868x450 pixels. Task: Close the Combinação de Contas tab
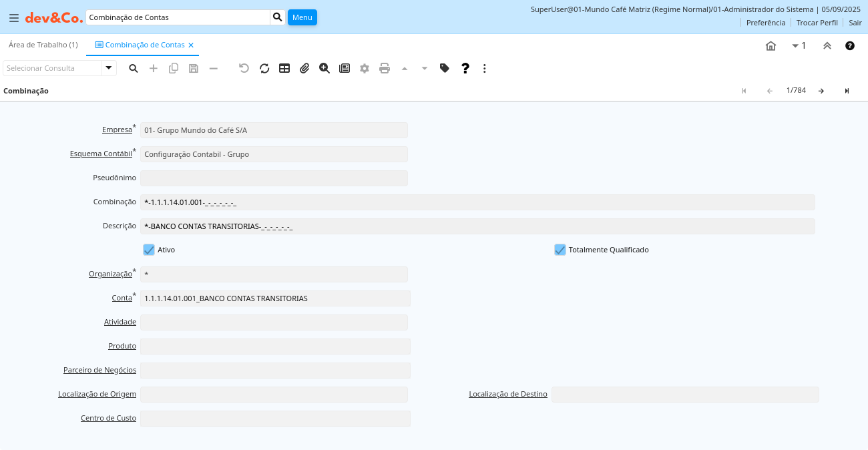(191, 45)
